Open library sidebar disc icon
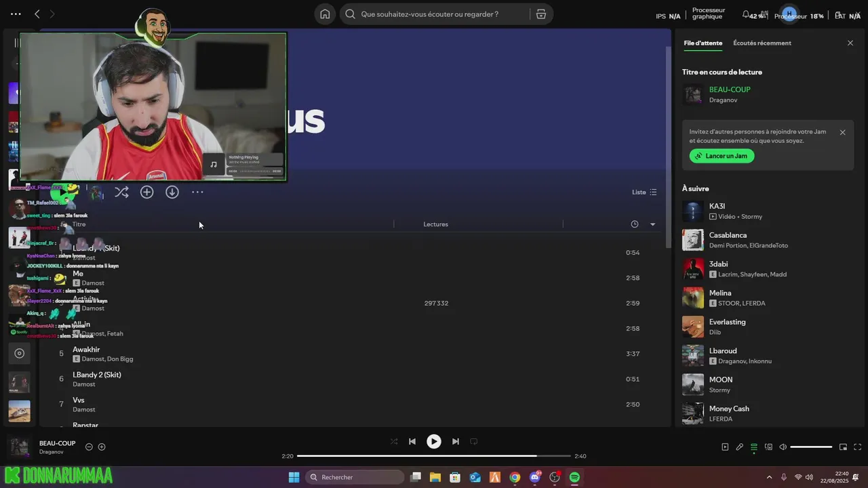The width and height of the screenshot is (868, 488). click(19, 353)
